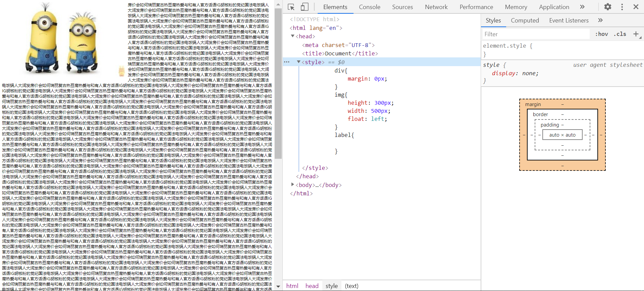Screen dimensions: 644x291
Task: Open the Performance tab
Action: tap(476, 7)
